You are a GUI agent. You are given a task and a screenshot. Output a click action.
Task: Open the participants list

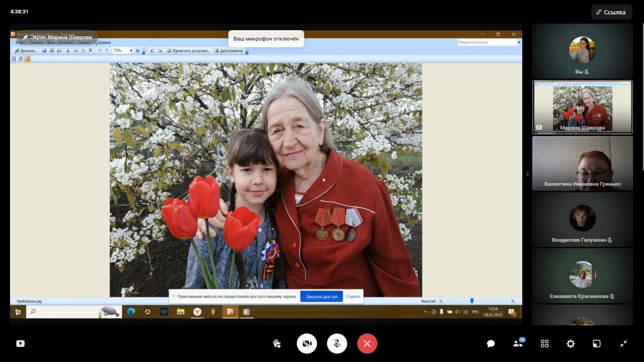(518, 343)
